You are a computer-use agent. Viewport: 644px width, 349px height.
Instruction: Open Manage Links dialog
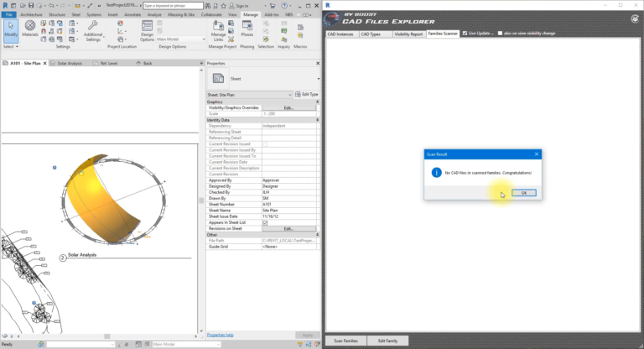pos(219,31)
